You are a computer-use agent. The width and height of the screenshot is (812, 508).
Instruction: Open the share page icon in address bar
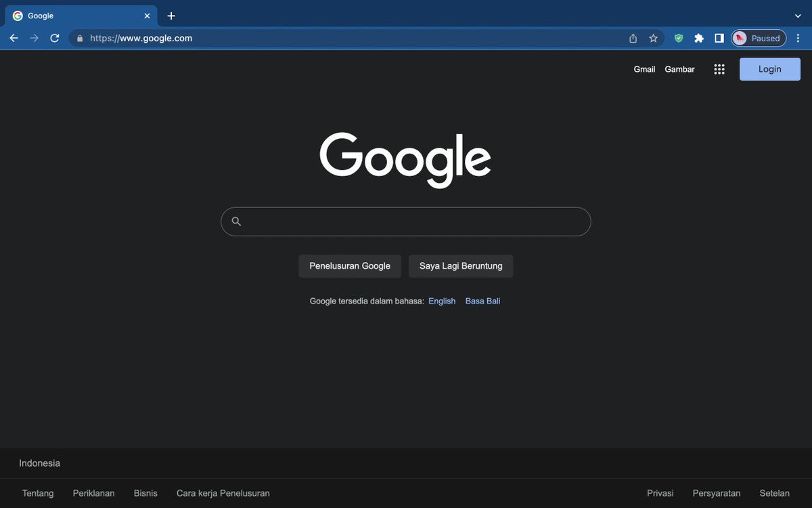pyautogui.click(x=633, y=39)
